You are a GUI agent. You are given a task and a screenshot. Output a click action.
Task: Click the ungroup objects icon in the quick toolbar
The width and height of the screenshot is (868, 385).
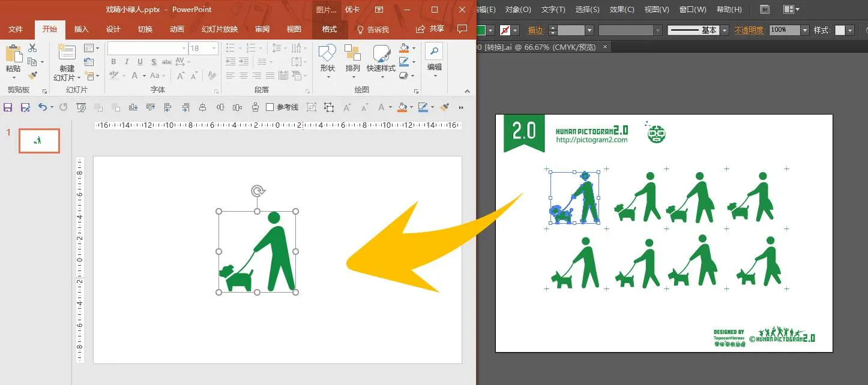click(329, 107)
